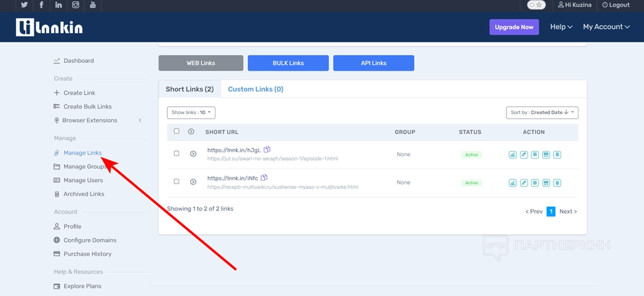Go to Dashboard in the sidebar

point(74,61)
